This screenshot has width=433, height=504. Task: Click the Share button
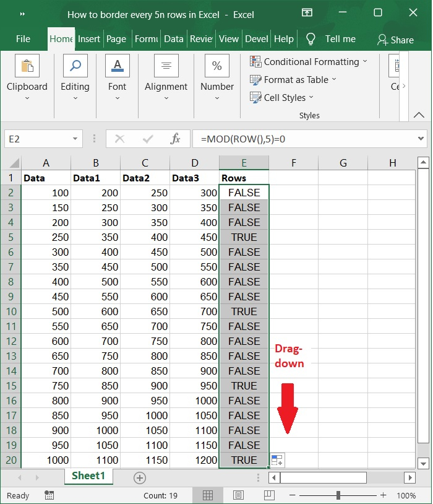[x=395, y=39]
